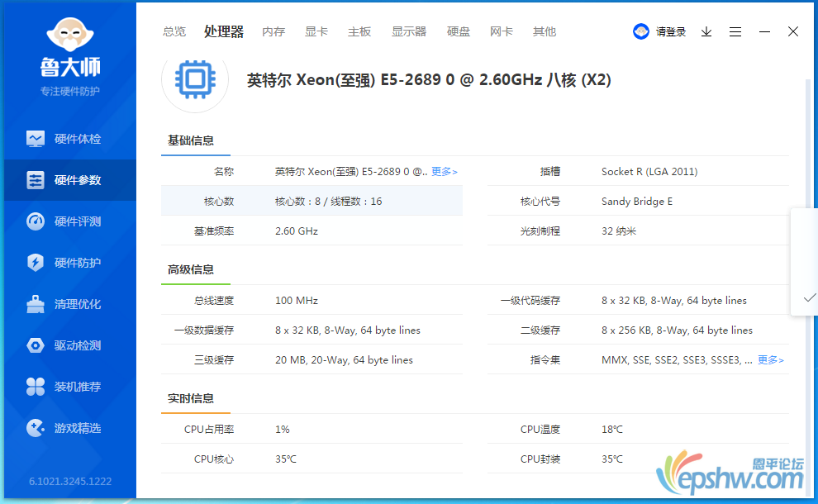Switch to the 总览 tab
Image resolution: width=818 pixels, height=504 pixels.
click(x=174, y=32)
